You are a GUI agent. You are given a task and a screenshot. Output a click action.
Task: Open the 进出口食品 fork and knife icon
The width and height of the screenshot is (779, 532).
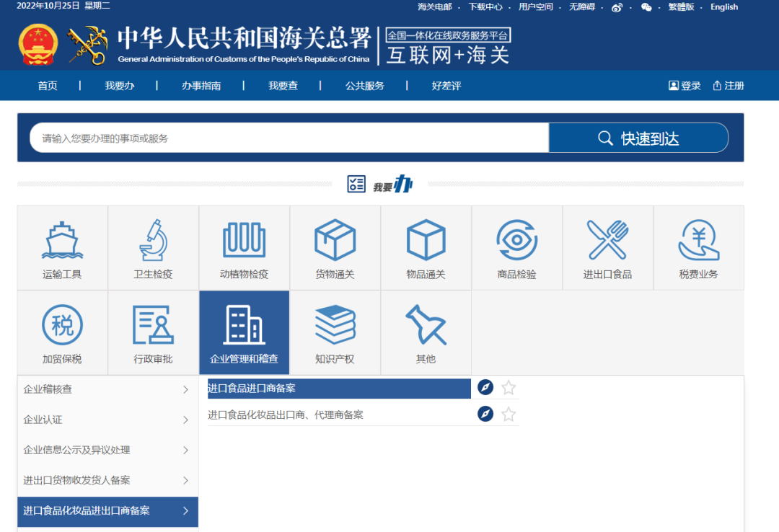(x=607, y=241)
